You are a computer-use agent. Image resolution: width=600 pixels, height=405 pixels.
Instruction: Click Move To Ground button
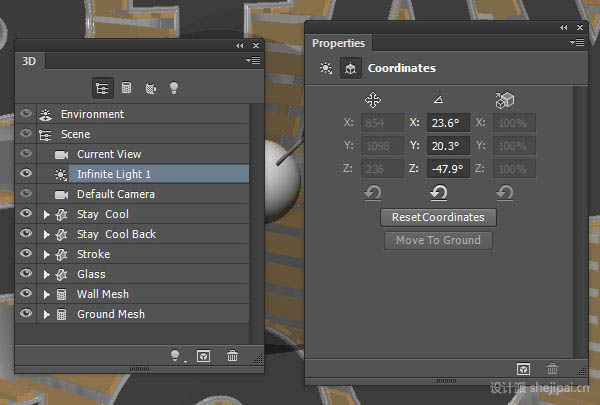(x=438, y=240)
